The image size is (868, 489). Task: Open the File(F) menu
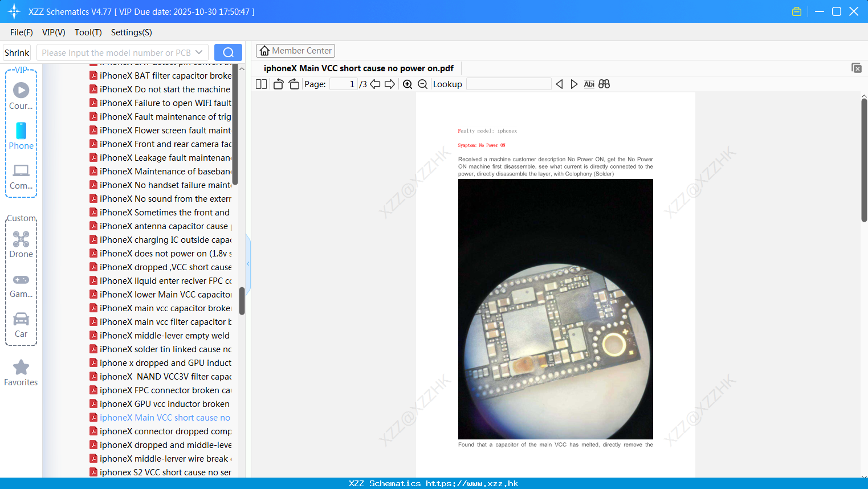click(x=22, y=32)
